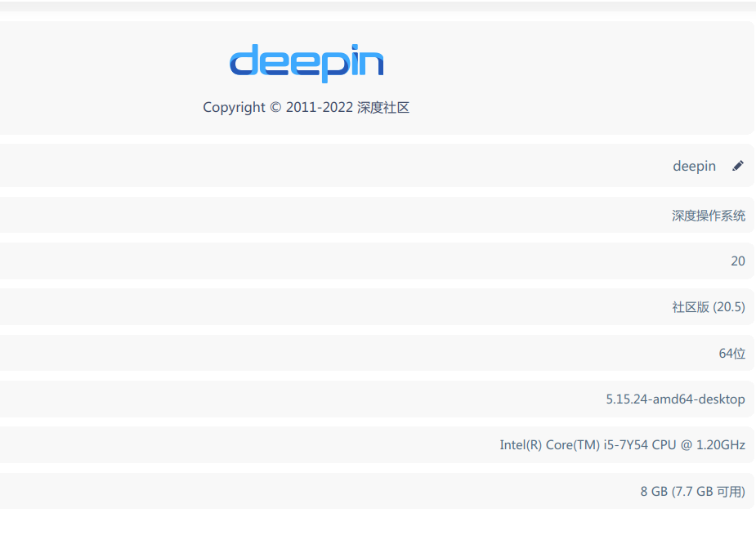Image resolution: width=756 pixels, height=553 pixels.
Task: Click the system type value '64位'
Action: 732,353
